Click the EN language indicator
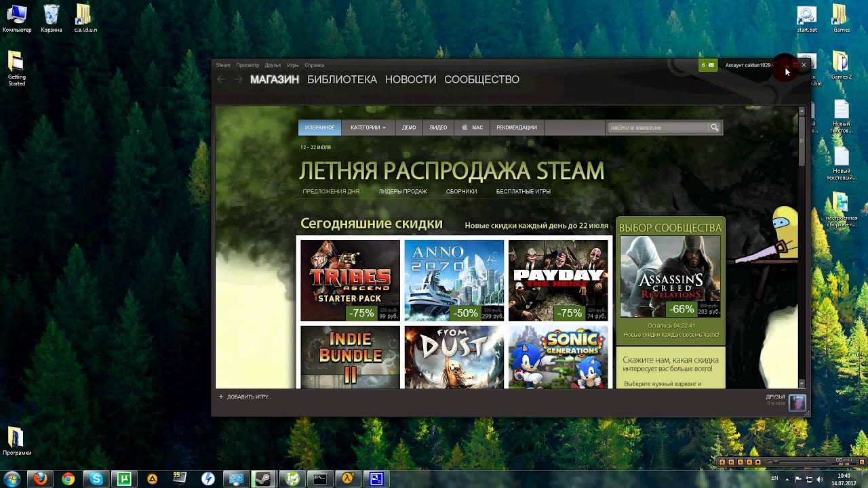868x488 pixels. [775, 479]
